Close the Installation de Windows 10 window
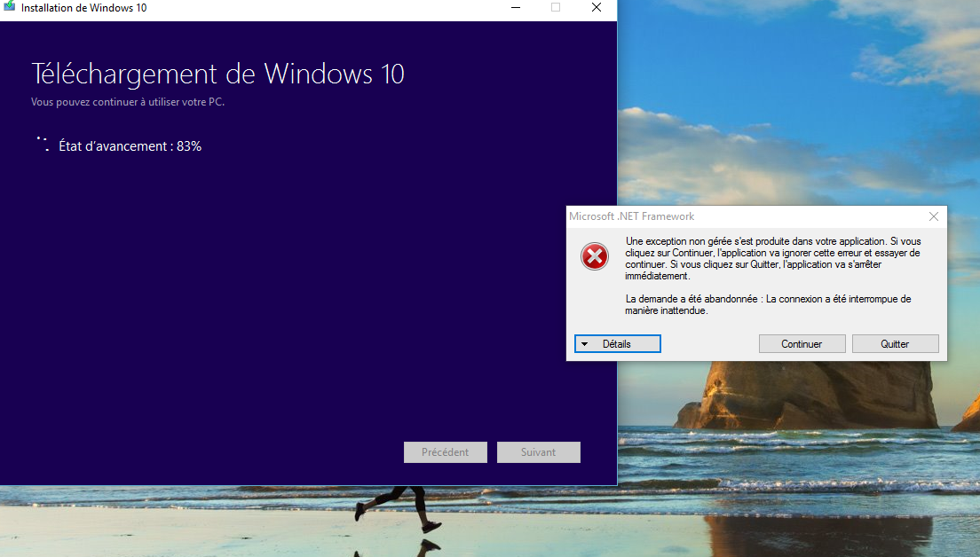 coord(597,7)
